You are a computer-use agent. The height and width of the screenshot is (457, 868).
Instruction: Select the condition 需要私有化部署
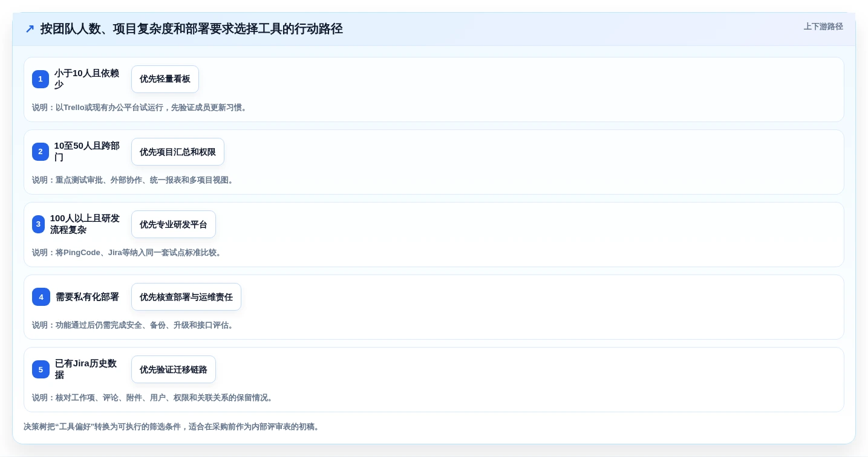[87, 297]
